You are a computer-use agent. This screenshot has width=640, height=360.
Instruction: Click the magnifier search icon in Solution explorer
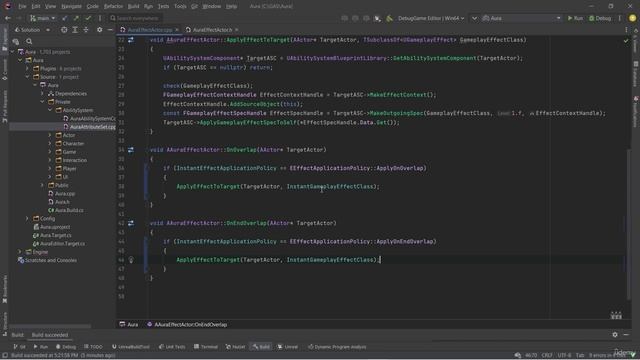click(29, 41)
